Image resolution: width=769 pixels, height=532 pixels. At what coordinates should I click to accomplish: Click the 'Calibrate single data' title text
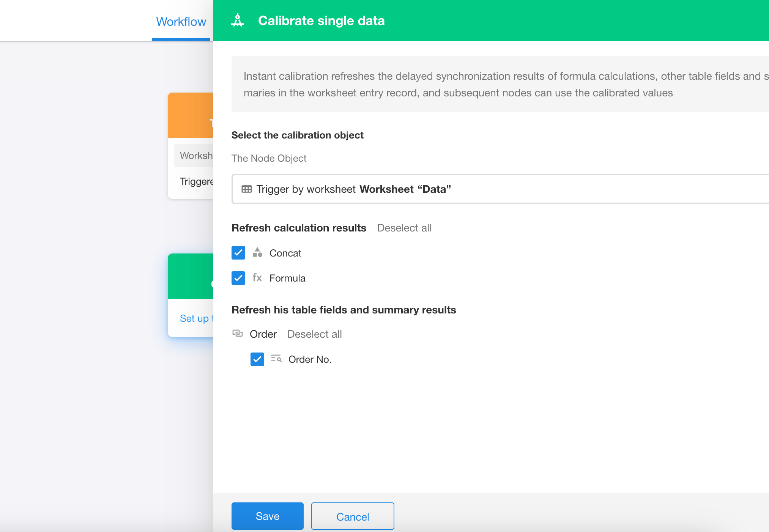point(321,20)
